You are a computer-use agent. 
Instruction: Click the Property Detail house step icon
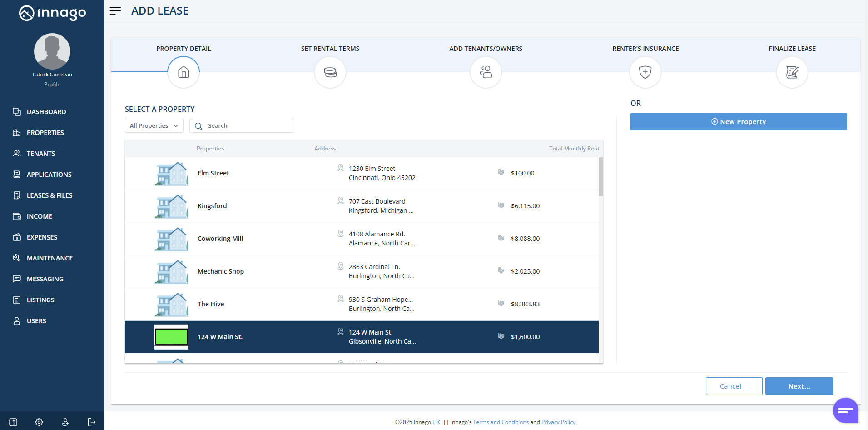pos(184,72)
